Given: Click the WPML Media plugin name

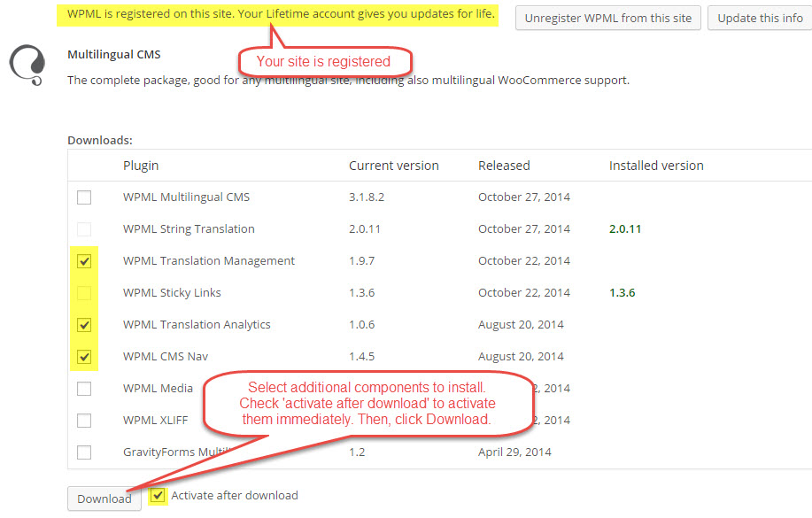Looking at the screenshot, I should pyautogui.click(x=158, y=389).
